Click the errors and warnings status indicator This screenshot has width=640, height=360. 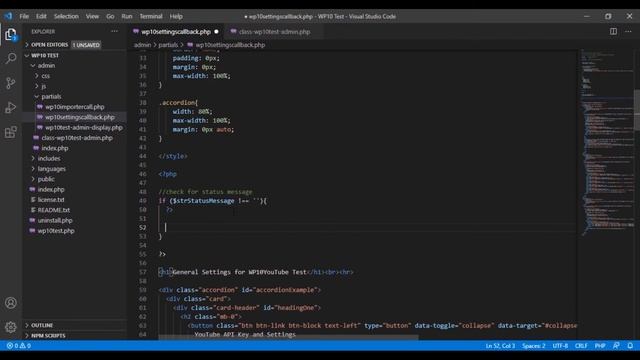click(x=18, y=346)
